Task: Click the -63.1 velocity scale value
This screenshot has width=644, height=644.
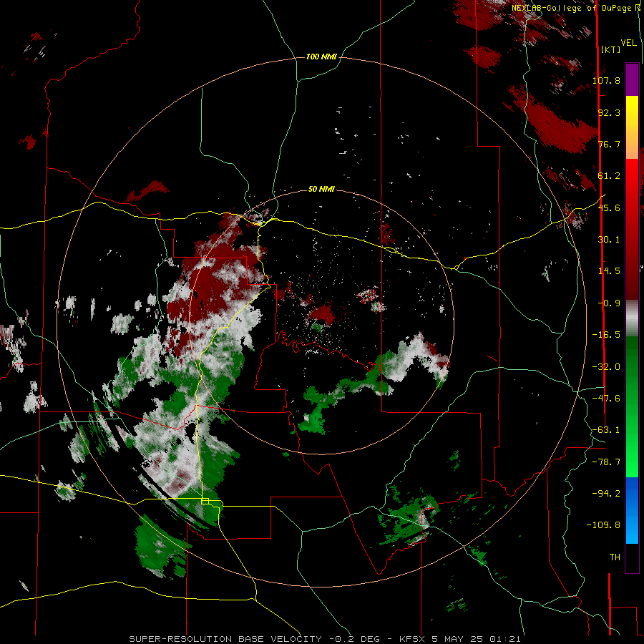Action: pos(606,429)
